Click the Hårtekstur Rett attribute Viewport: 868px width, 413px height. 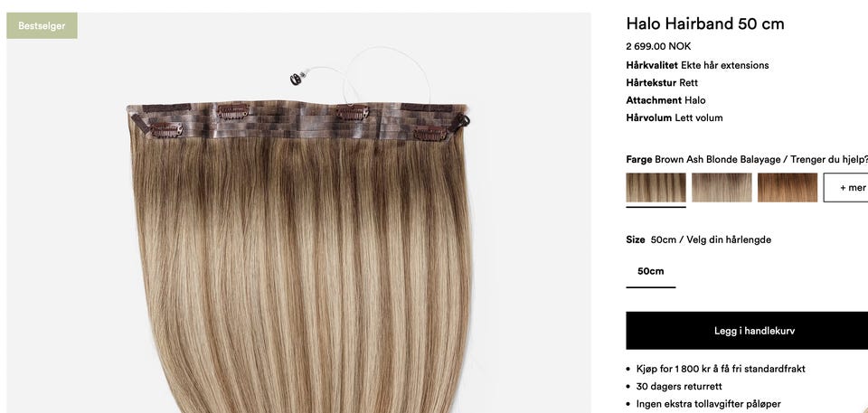tap(662, 83)
